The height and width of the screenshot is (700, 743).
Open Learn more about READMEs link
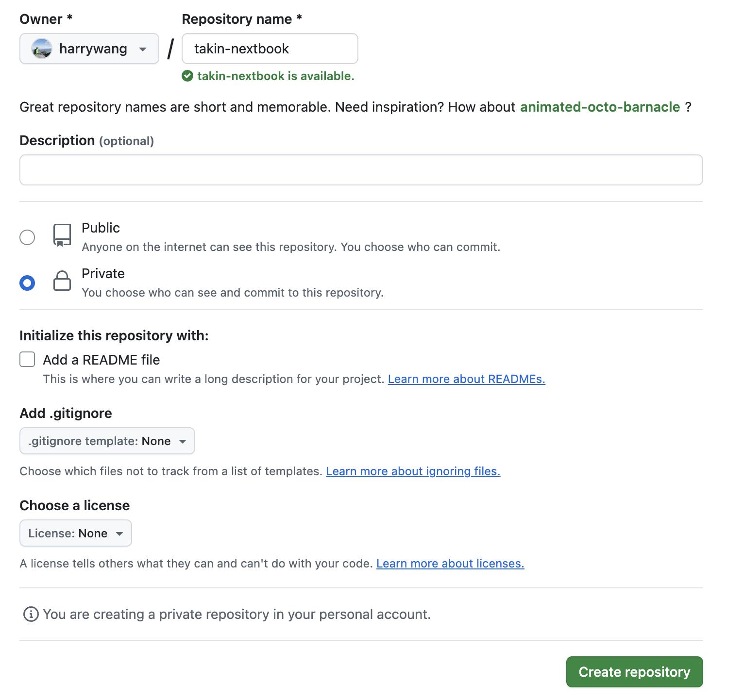coord(466,379)
